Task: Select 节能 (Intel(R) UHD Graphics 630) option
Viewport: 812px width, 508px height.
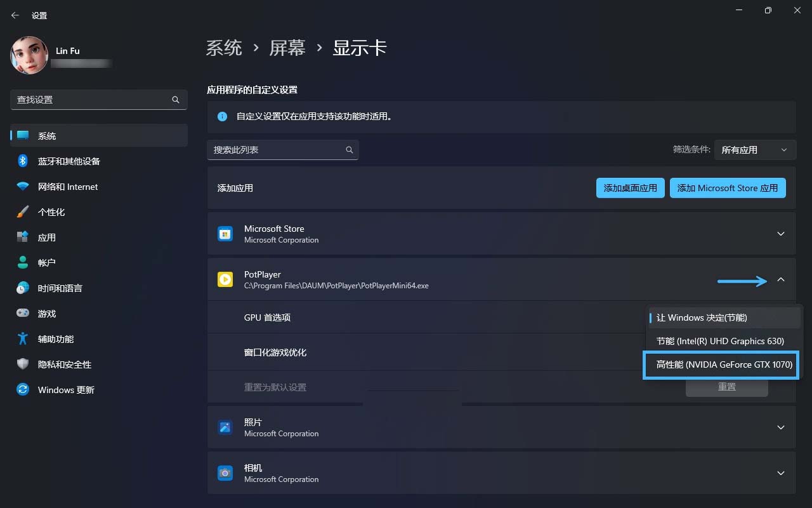Action: [723, 341]
